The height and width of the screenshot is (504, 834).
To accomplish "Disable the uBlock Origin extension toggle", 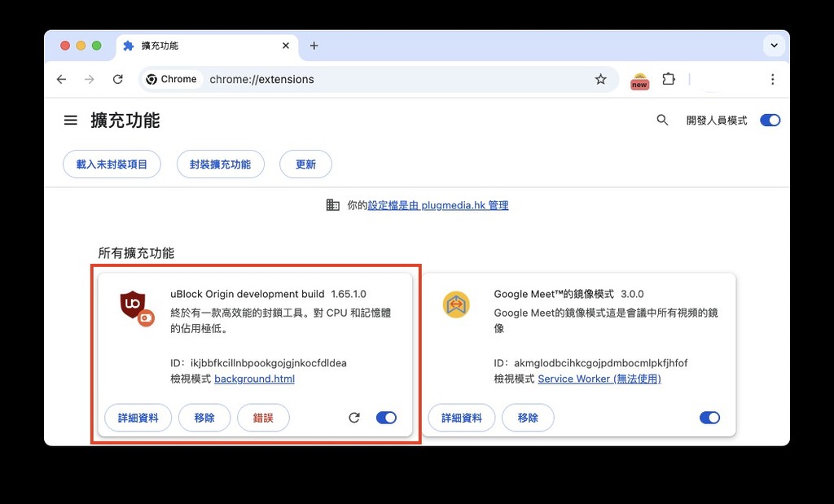I will point(386,418).
